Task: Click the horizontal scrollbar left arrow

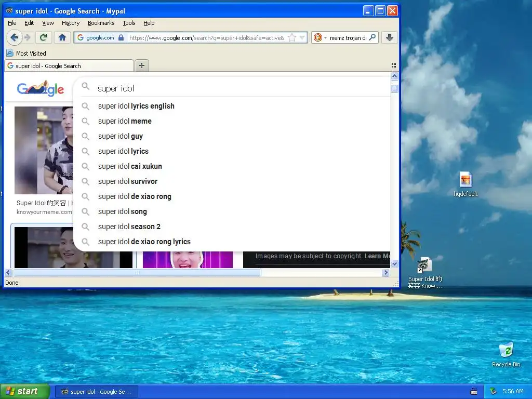Action: (x=8, y=272)
